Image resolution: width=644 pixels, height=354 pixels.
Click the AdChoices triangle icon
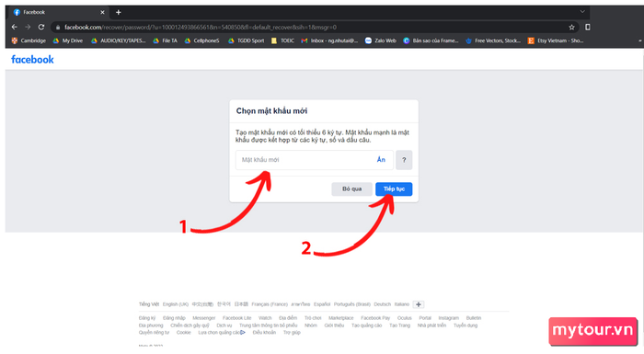243,332
